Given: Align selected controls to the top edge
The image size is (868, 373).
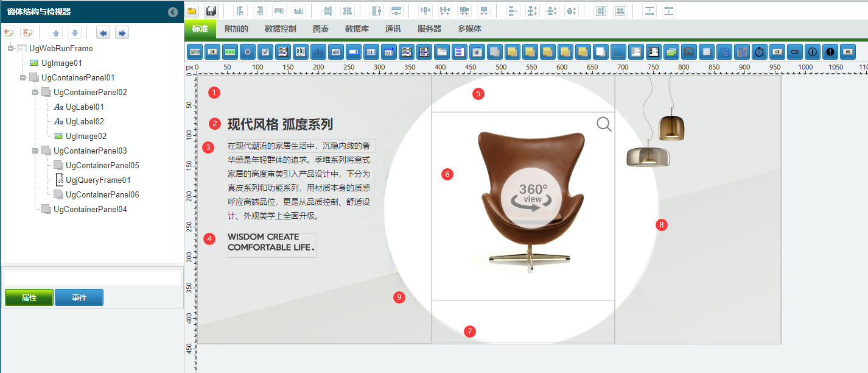Looking at the screenshot, I should (x=279, y=11).
